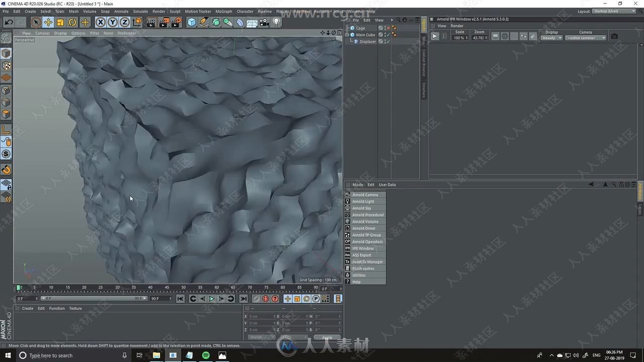Select Cage object in Object Manager
The width and height of the screenshot is (644, 362).
coord(361,28)
